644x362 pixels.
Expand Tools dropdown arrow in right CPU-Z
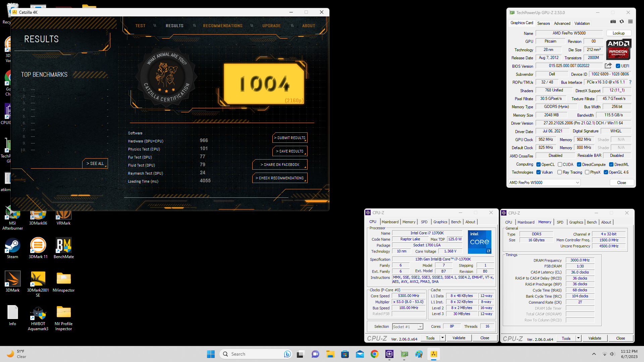578,338
